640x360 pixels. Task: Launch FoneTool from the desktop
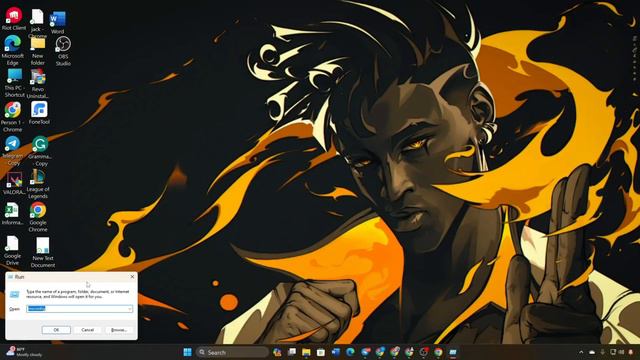[39, 113]
